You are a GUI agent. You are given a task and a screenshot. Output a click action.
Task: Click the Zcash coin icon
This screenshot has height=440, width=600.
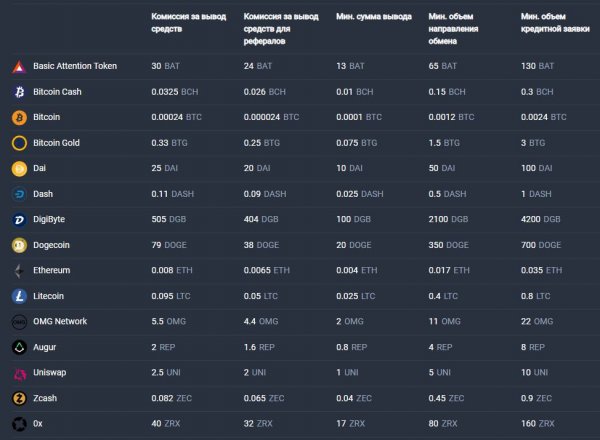click(18, 398)
